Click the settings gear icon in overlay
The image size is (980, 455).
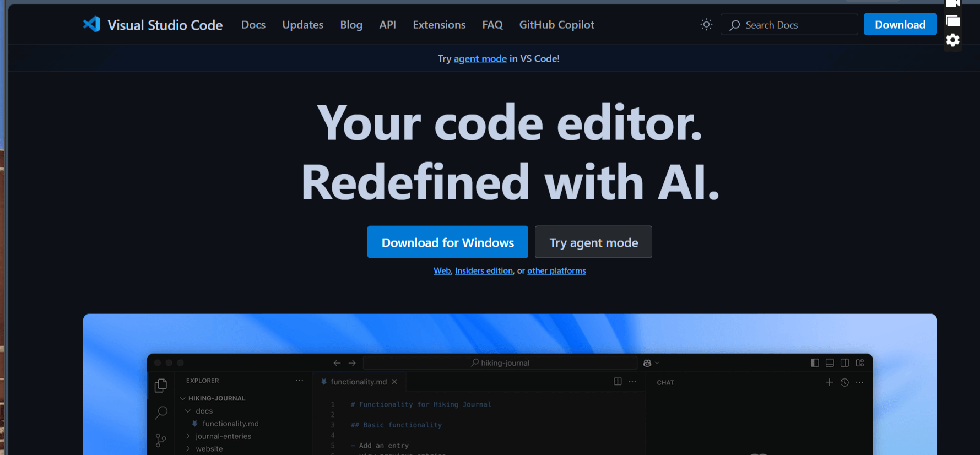(952, 40)
